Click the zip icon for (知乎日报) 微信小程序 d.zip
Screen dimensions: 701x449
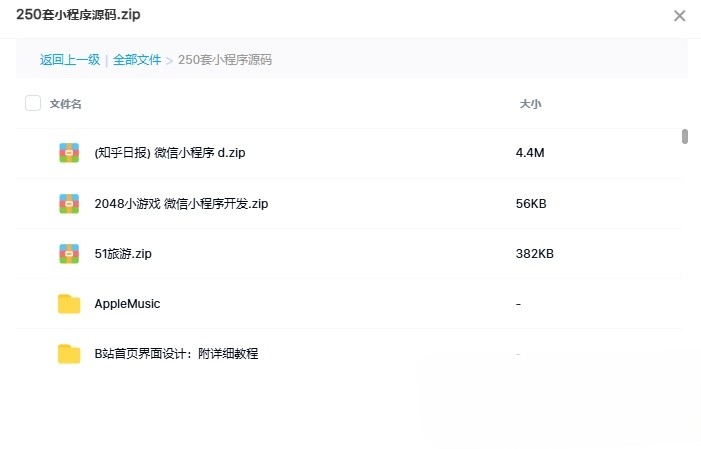[x=69, y=152]
